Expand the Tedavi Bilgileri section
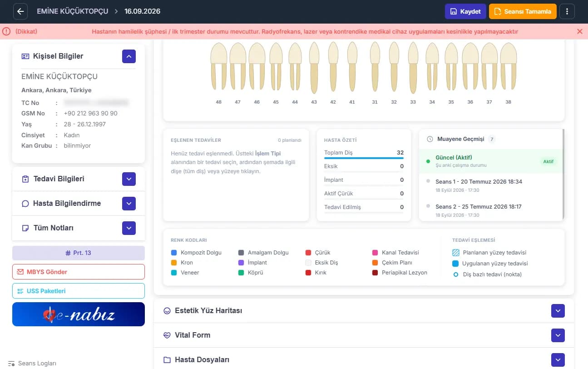588x369 pixels. [129, 179]
